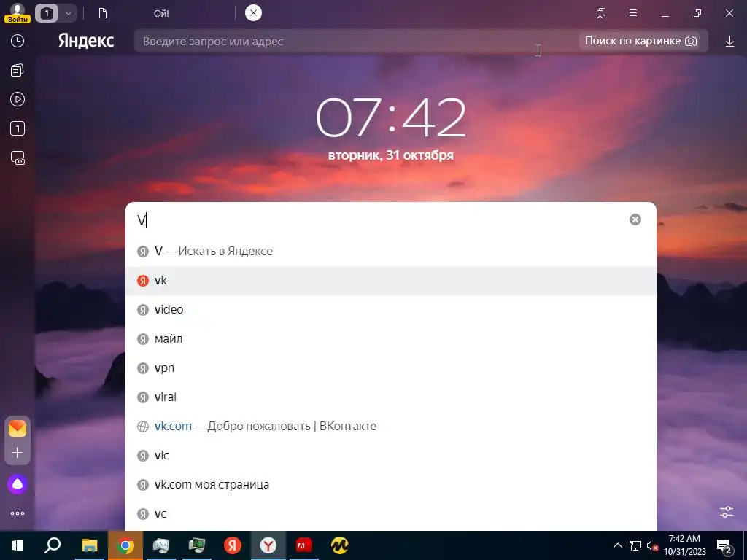Pick the vpn suggestion

(391, 368)
